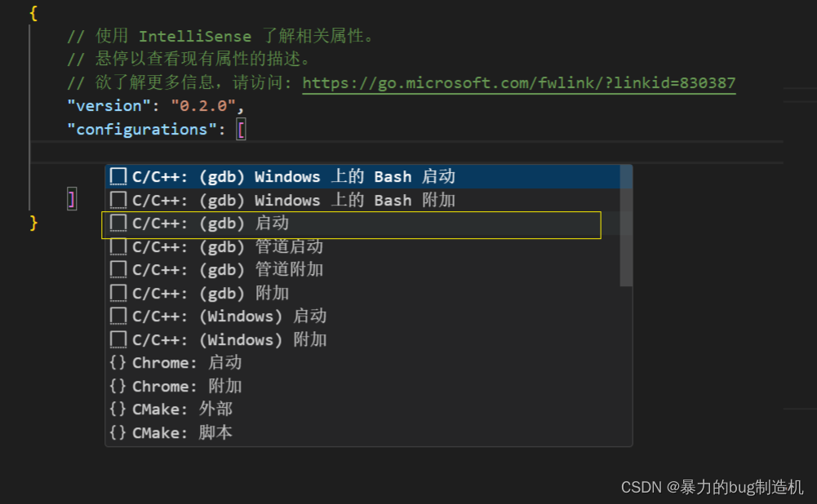Image resolution: width=817 pixels, height=504 pixels.
Task: Click braces icon beside 'CMake: 脚本'
Action: (x=118, y=433)
